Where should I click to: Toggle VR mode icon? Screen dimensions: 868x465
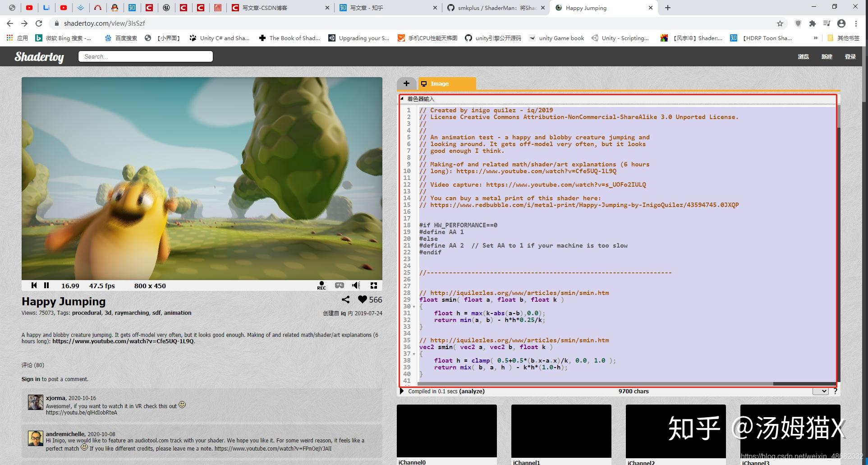pos(340,285)
